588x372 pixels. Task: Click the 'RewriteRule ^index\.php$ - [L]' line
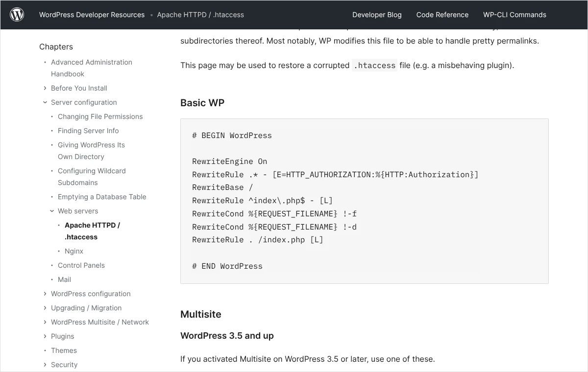(x=262, y=201)
